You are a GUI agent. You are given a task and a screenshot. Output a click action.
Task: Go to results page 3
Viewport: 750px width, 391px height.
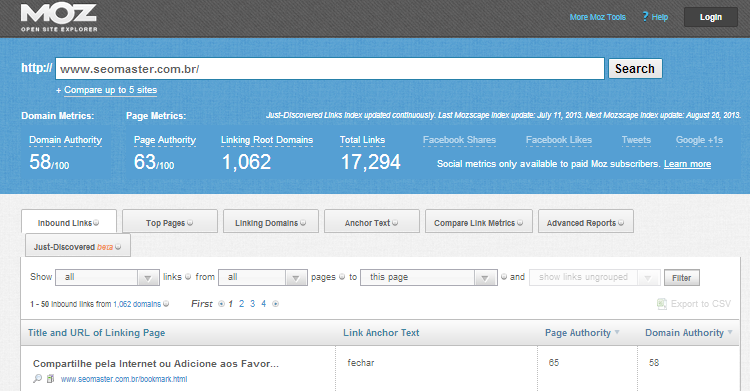(x=253, y=304)
